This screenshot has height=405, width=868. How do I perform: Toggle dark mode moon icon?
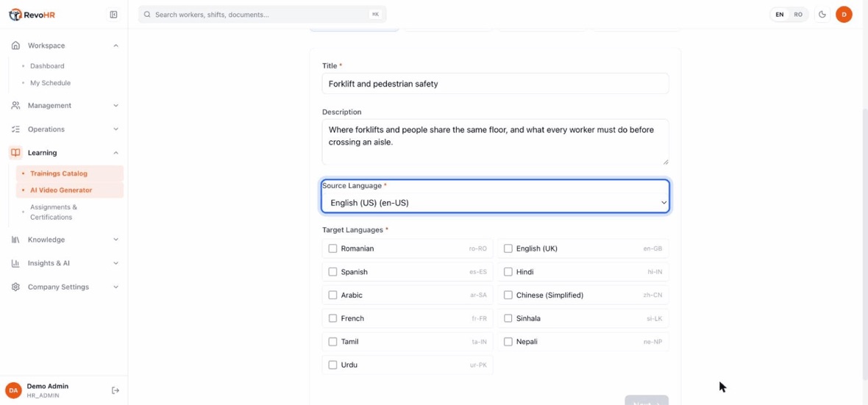pos(822,15)
